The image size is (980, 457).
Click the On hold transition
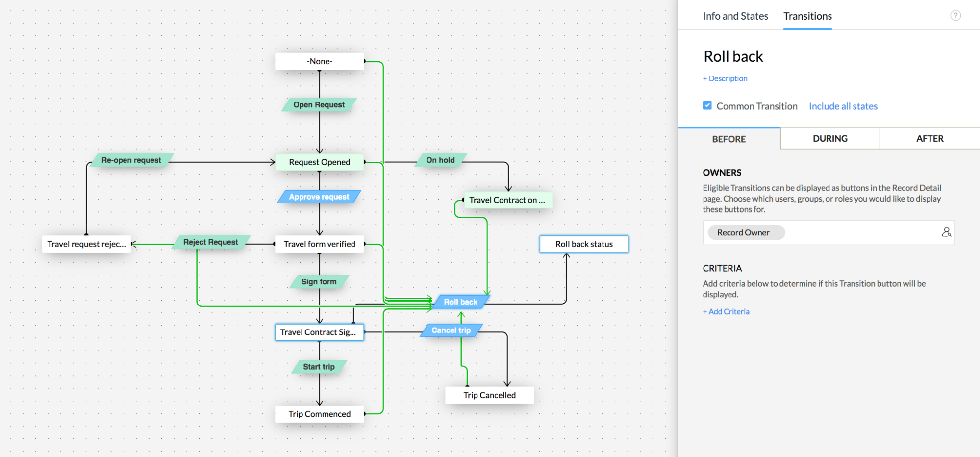point(440,160)
